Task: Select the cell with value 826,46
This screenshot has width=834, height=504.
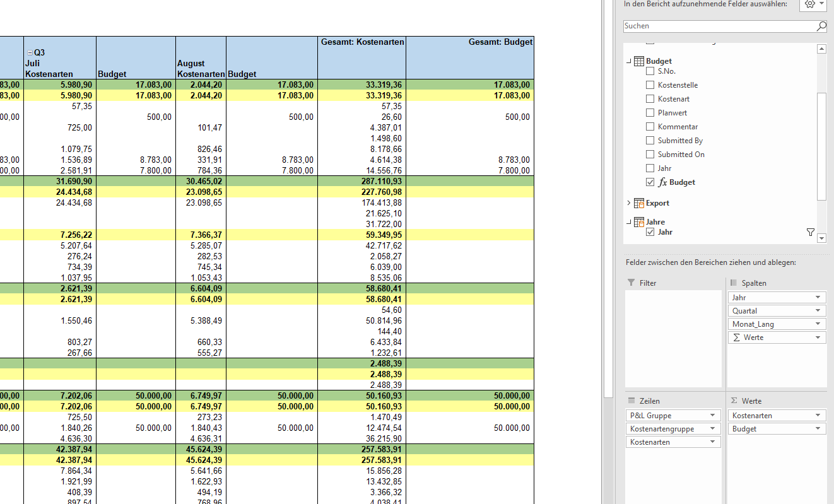Action: pyautogui.click(x=201, y=149)
